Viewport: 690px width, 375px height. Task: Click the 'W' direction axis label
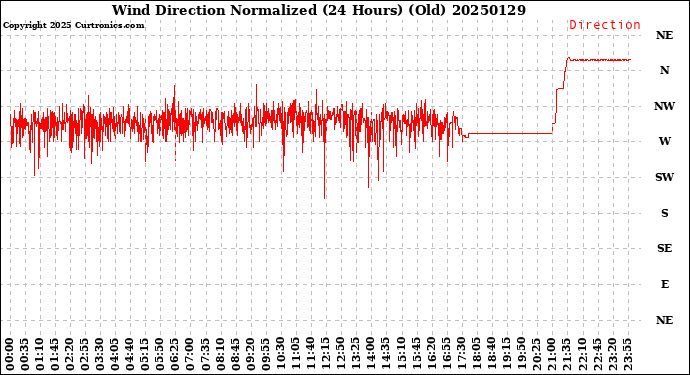[664, 141]
